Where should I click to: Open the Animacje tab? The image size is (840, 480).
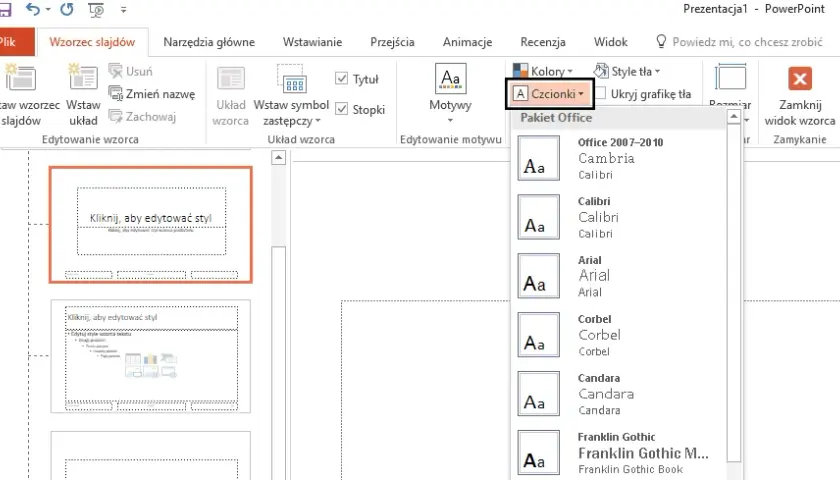tap(467, 42)
